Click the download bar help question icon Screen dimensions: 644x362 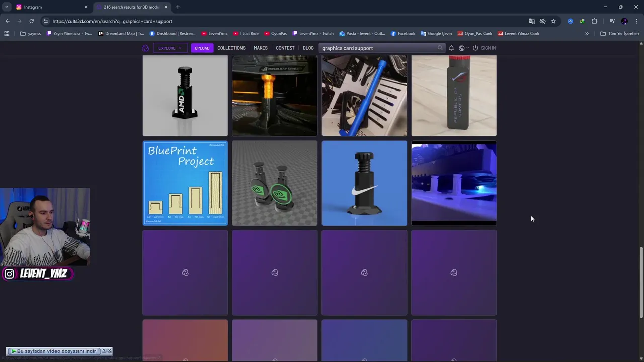104,351
